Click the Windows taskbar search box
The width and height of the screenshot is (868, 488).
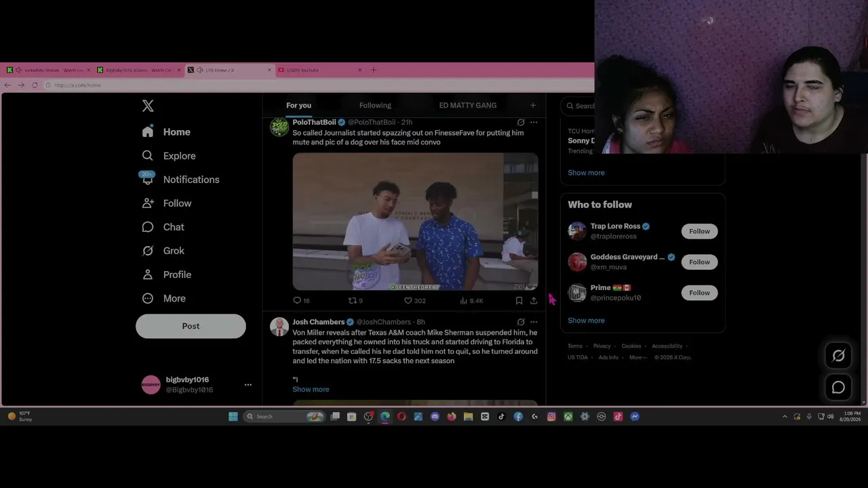[284, 417]
